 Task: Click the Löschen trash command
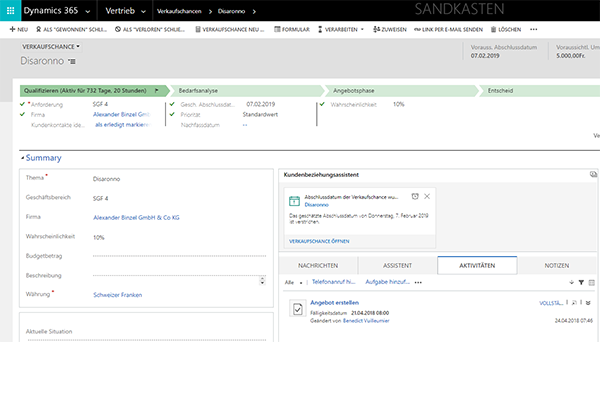pyautogui.click(x=505, y=29)
